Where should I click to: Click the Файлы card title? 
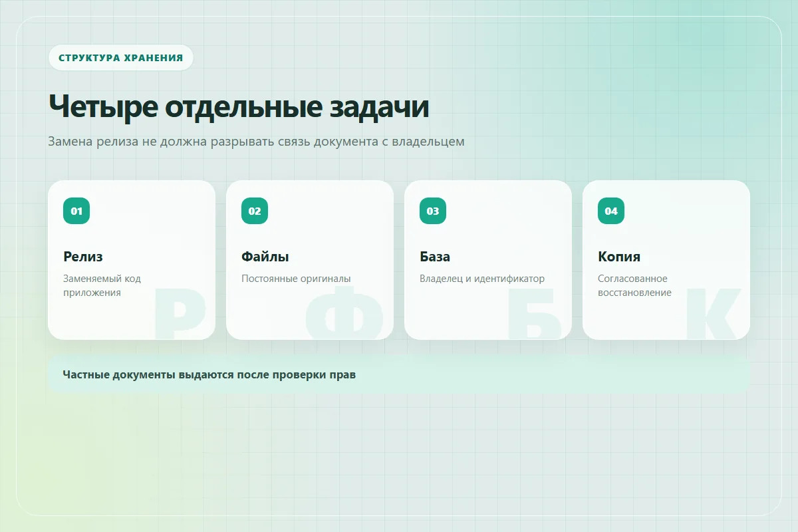265,257
